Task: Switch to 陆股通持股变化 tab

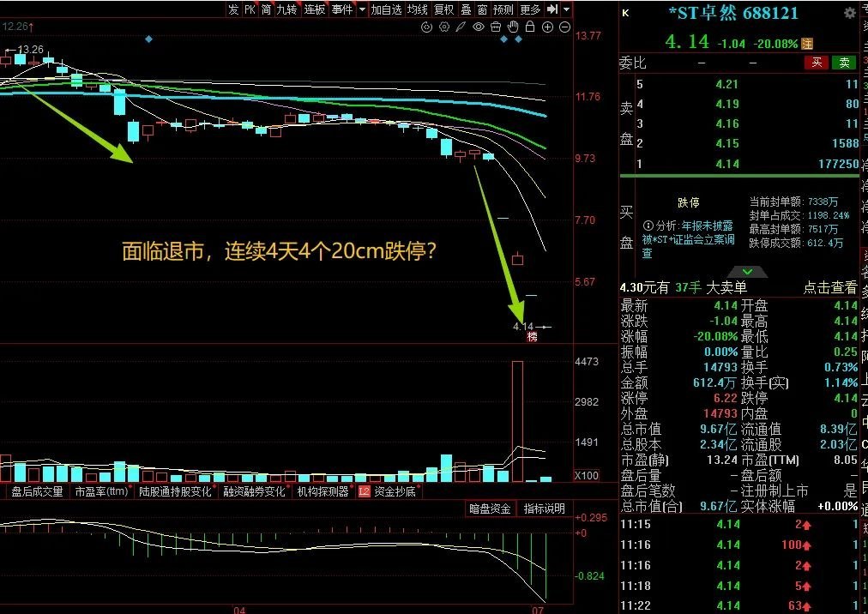Action: pyautogui.click(x=175, y=491)
